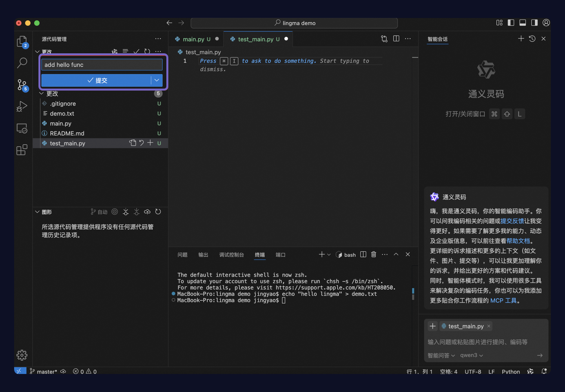Stage changes for test_main.py
This screenshot has width=565, height=392.
(x=150, y=143)
